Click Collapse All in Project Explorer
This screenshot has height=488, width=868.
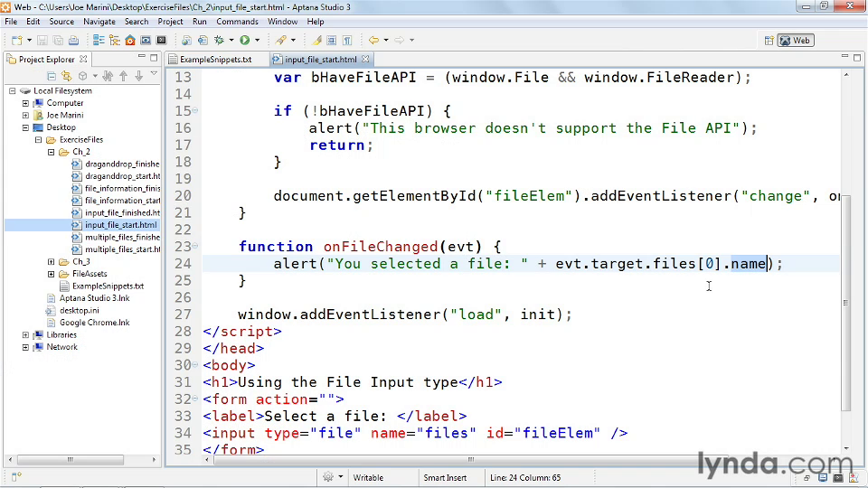click(51, 76)
